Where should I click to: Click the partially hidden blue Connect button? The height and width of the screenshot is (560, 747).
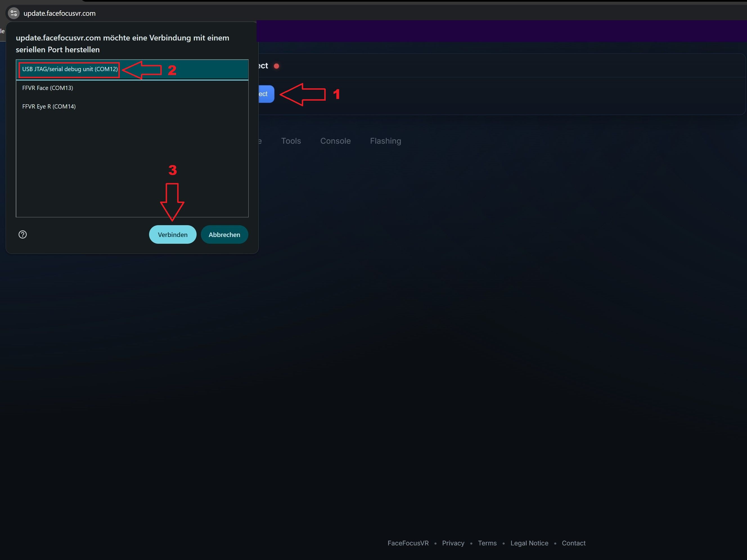[x=266, y=94]
